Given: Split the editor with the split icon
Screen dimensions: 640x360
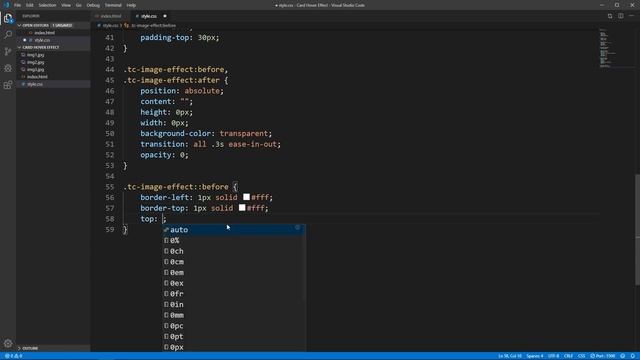Looking at the screenshot, I should pos(620,16).
